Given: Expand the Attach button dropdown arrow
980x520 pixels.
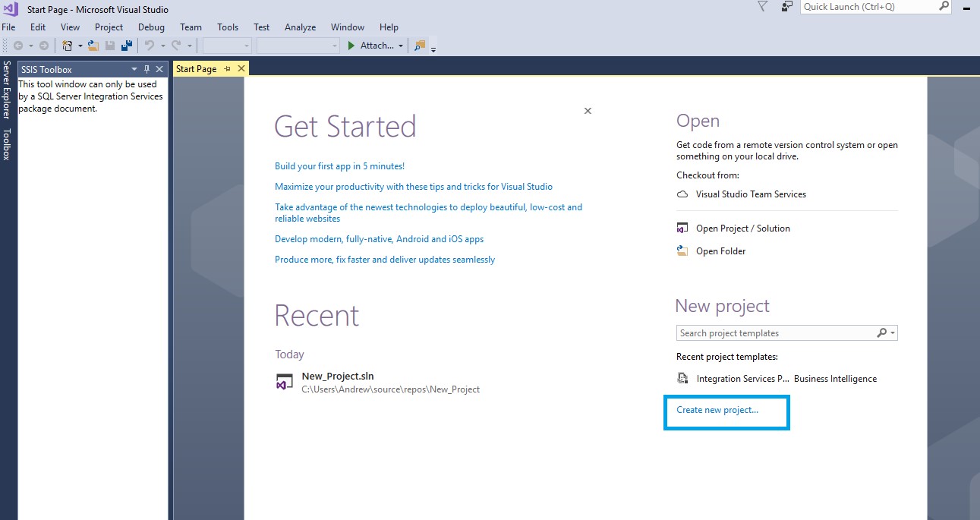Looking at the screenshot, I should (x=401, y=46).
